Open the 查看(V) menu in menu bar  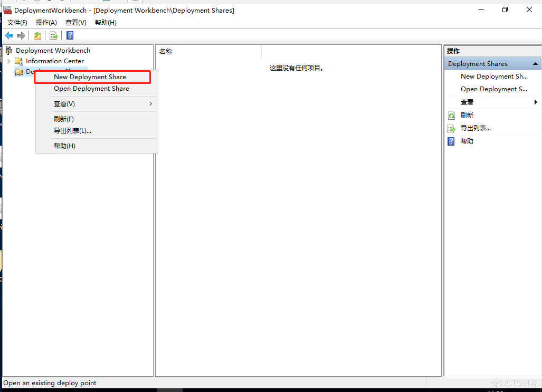[75, 23]
